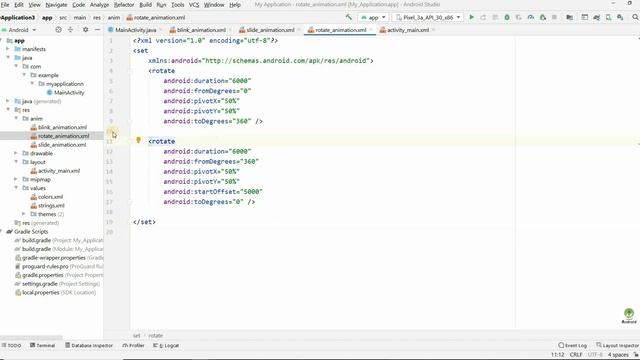This screenshot has width=640, height=360.
Task: Select strings.xml in project tree
Action: (51, 205)
